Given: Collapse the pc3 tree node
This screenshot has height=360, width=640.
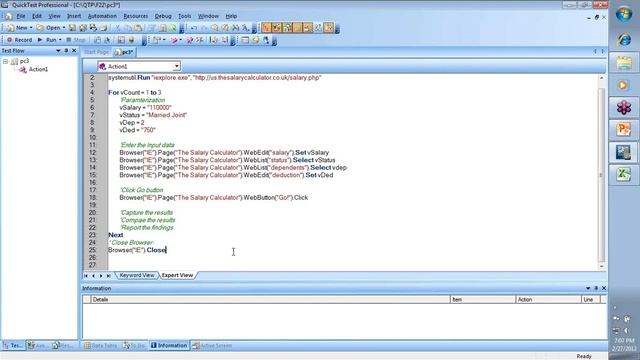Looking at the screenshot, I should [x=5, y=61].
